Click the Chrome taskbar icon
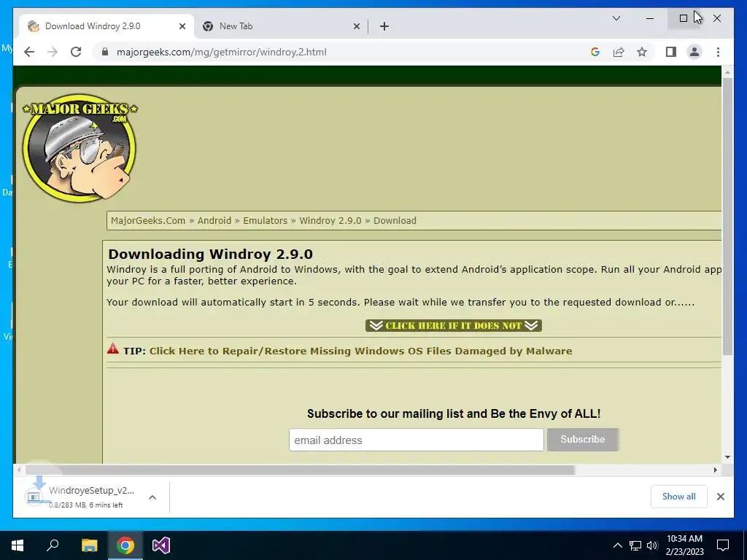The height and width of the screenshot is (560, 747). tap(125, 545)
